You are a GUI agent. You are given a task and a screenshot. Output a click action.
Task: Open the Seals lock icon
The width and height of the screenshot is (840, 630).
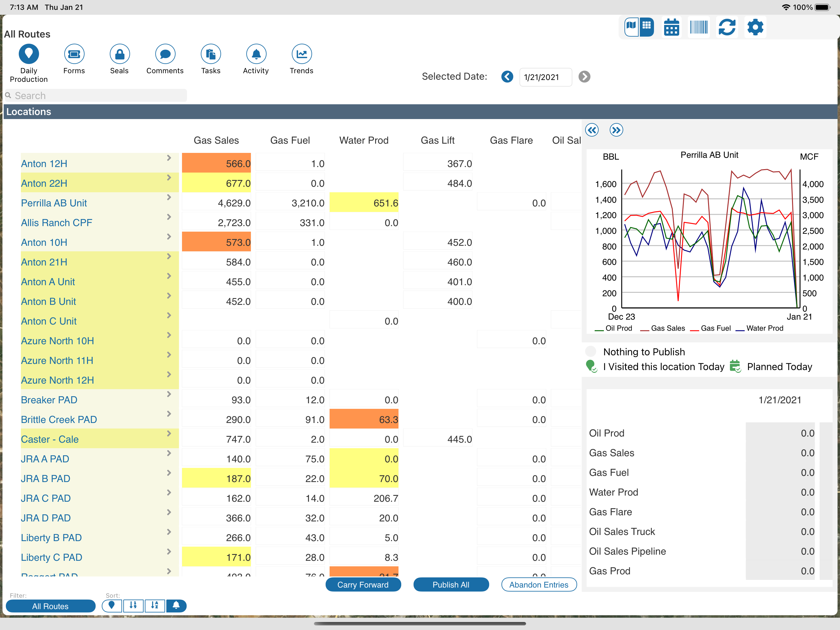point(120,54)
